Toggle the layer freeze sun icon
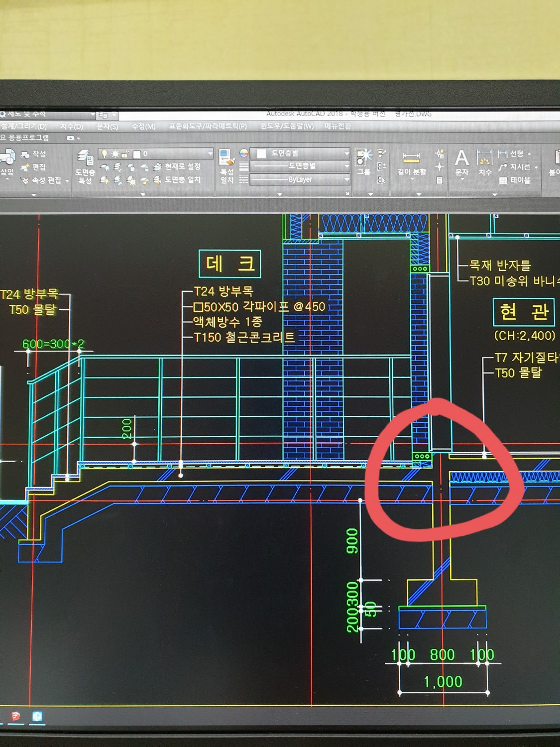This screenshot has width=560, height=747. point(115,154)
